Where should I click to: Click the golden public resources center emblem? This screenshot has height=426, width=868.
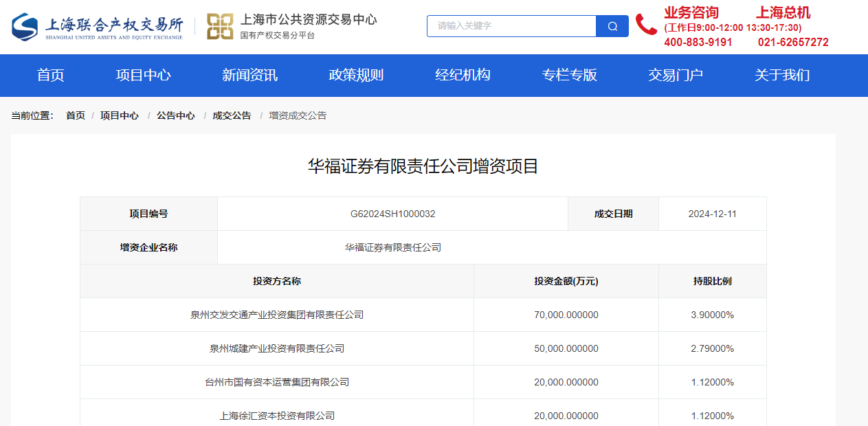point(220,26)
